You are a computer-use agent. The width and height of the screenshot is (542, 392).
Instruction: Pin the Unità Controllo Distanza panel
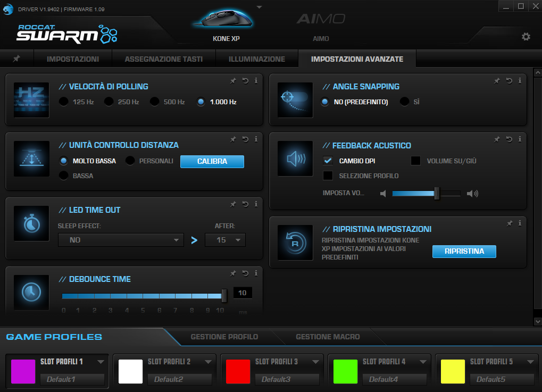pyautogui.click(x=233, y=139)
